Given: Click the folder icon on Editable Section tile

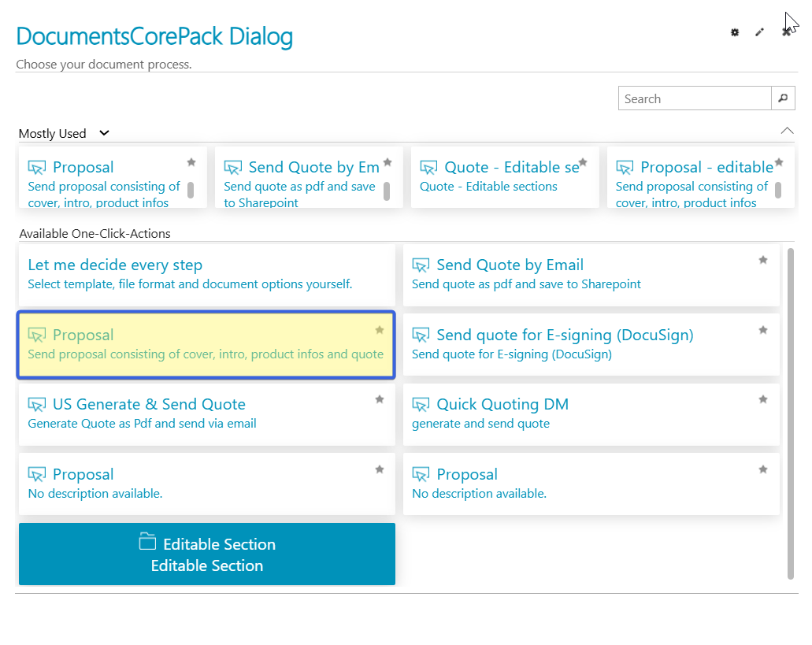Looking at the screenshot, I should click(x=147, y=541).
